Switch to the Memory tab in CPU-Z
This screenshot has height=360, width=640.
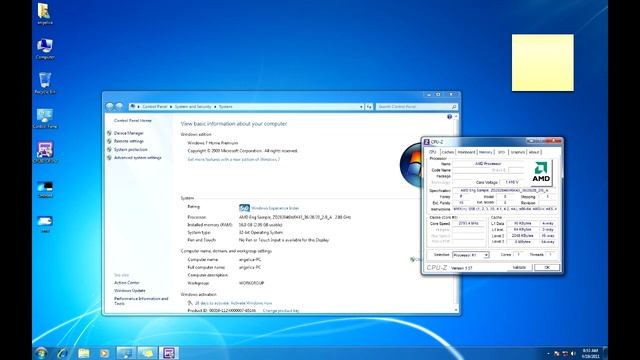(x=485, y=152)
